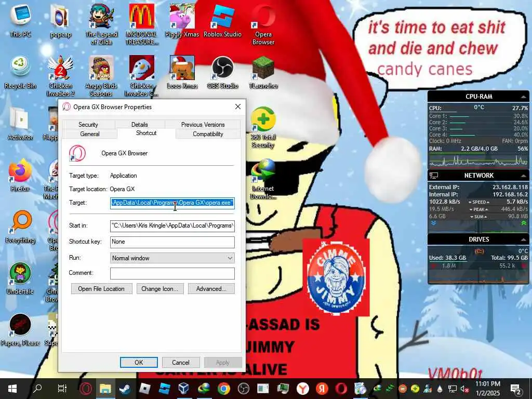Click the Opera GX taskbar icon
Viewport: 532px width, 399px height.
[86, 389]
